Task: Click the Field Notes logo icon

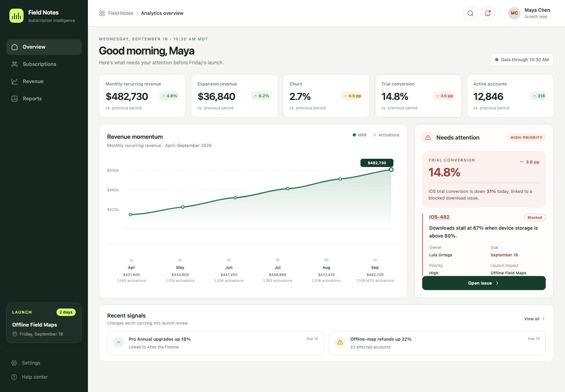Action: (16, 16)
